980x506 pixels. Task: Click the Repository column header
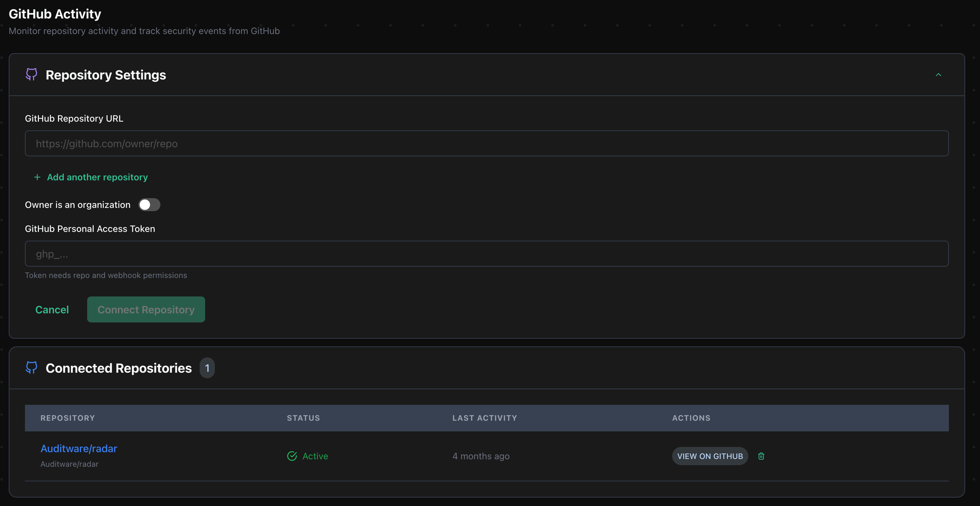click(x=68, y=418)
